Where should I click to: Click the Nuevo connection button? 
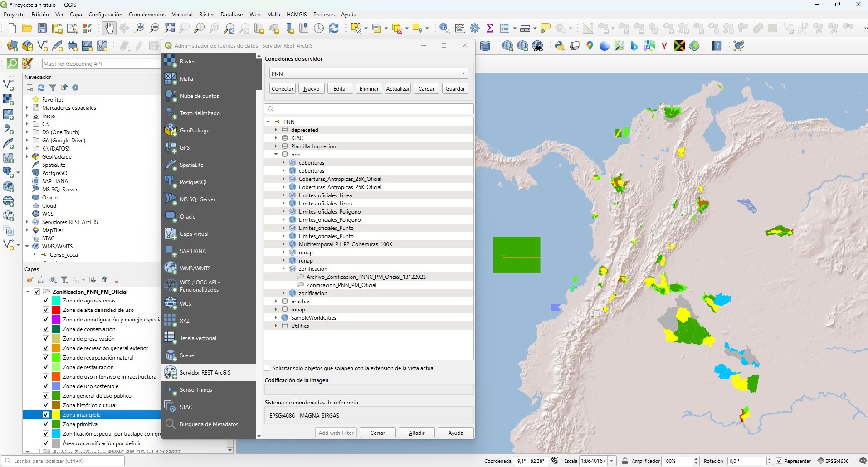pos(312,88)
